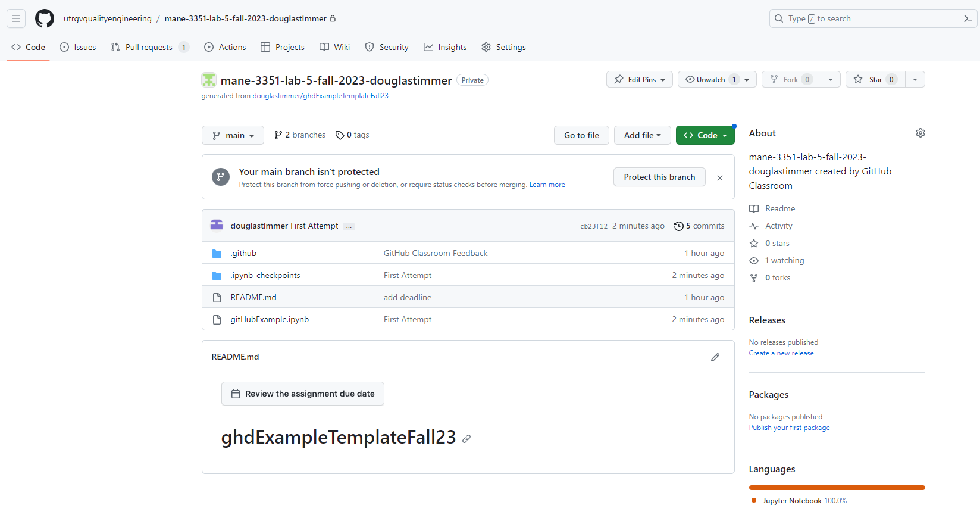
Task: Click the heading anchor link icon
Action: pyautogui.click(x=466, y=439)
